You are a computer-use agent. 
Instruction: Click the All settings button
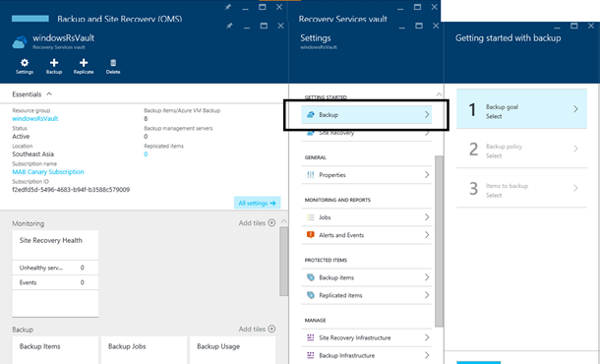pos(257,203)
